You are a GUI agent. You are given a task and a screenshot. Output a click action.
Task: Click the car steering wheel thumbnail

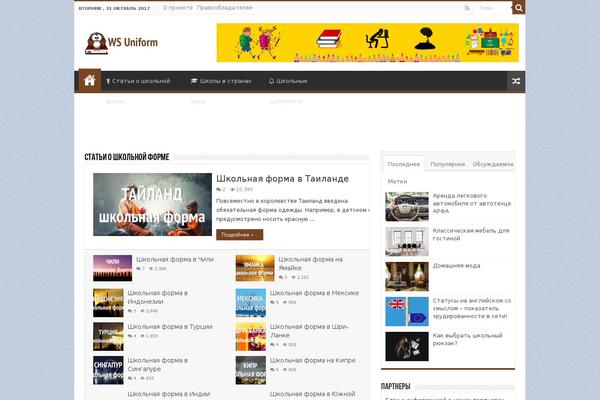coord(407,206)
